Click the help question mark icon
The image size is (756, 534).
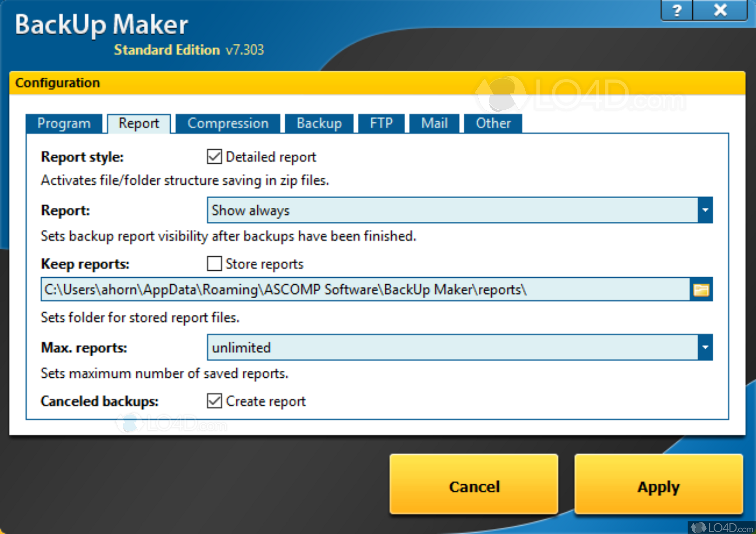(676, 10)
